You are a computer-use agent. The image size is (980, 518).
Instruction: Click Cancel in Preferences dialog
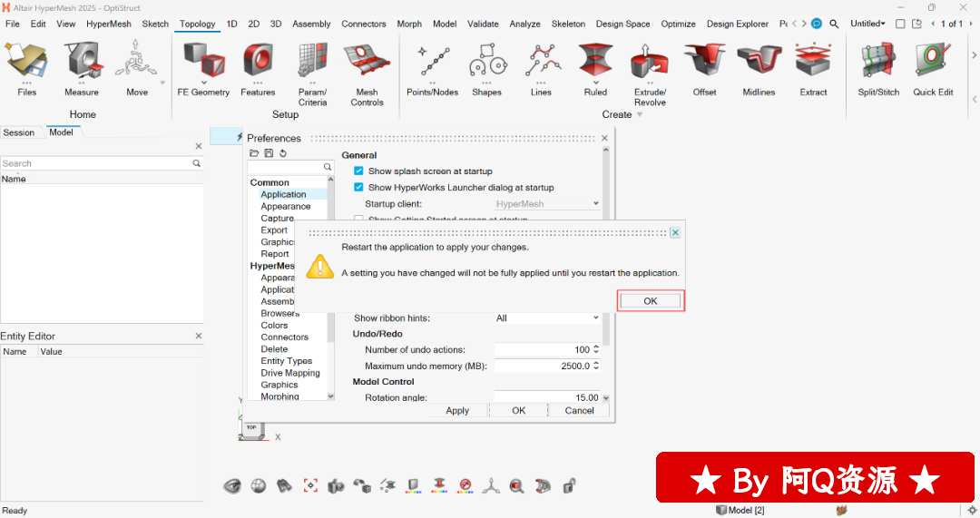coord(579,411)
